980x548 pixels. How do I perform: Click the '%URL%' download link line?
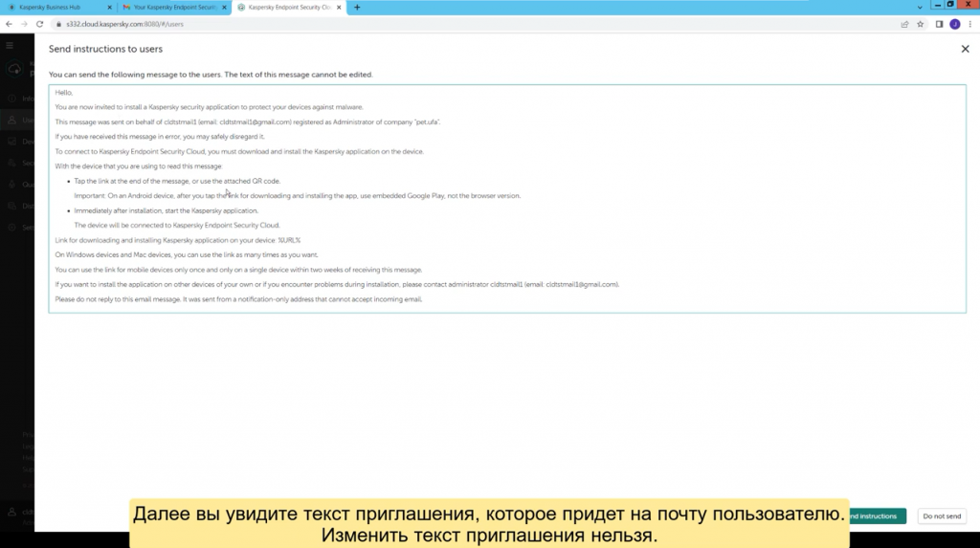[177, 240]
